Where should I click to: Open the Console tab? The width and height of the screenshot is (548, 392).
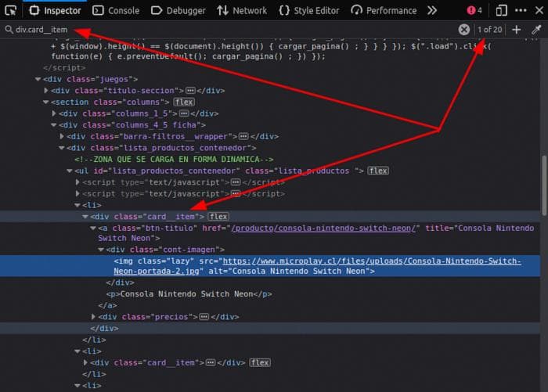[116, 10]
